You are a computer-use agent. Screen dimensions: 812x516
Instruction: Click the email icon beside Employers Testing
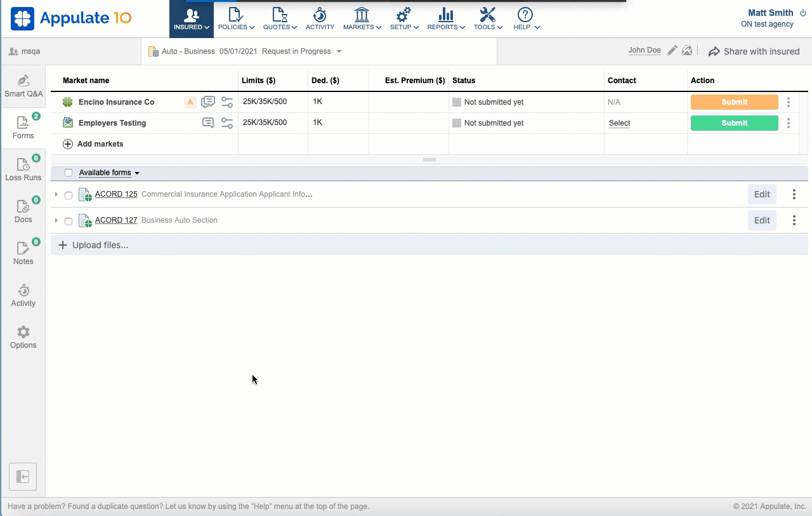coord(68,123)
